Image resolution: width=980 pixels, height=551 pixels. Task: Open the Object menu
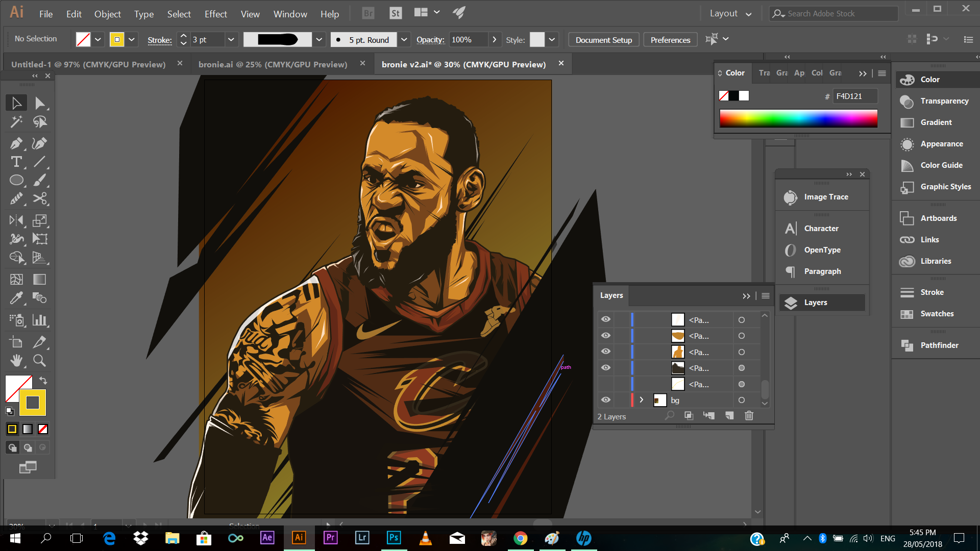tap(108, 14)
